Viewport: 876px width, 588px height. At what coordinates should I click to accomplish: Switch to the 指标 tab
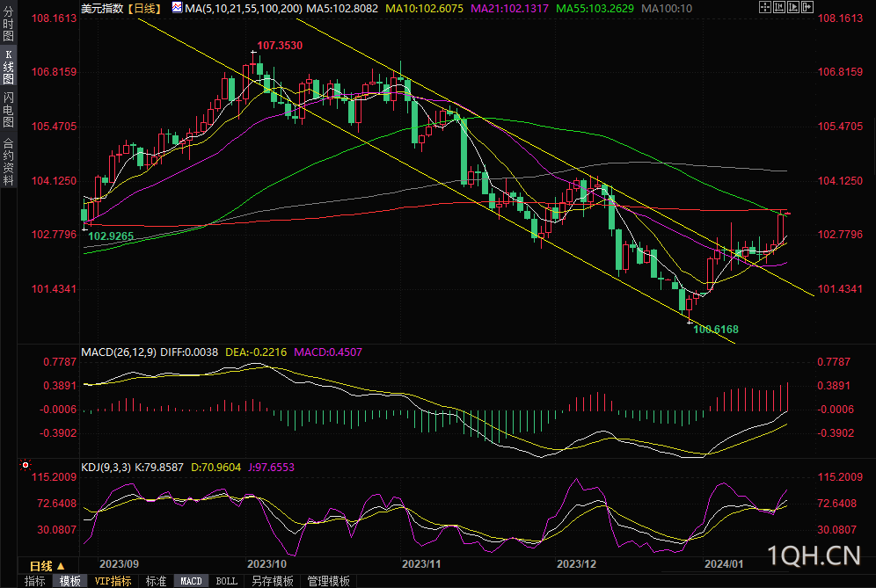[34, 581]
